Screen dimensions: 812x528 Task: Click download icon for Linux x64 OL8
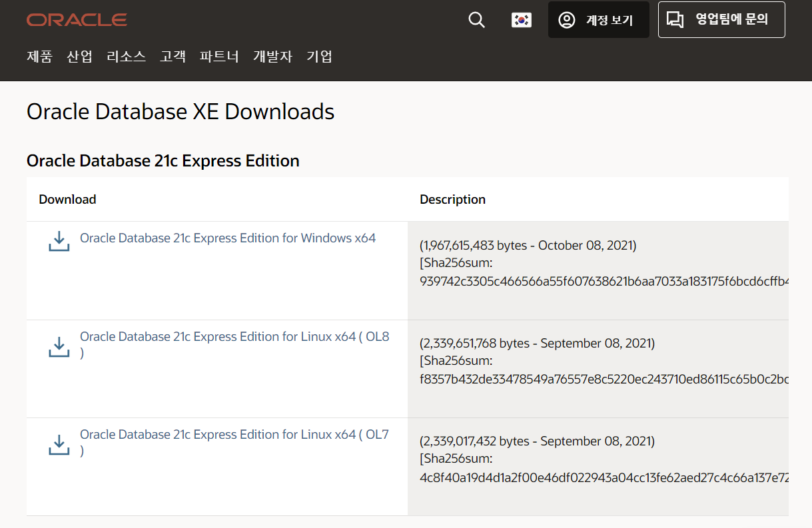coord(59,347)
